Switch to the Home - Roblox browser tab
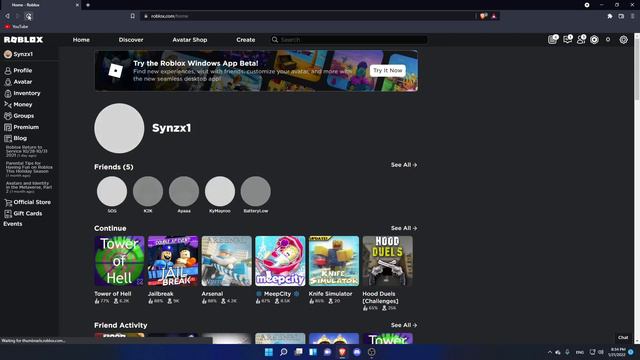Image resolution: width=640 pixels, height=360 pixels. [41, 5]
